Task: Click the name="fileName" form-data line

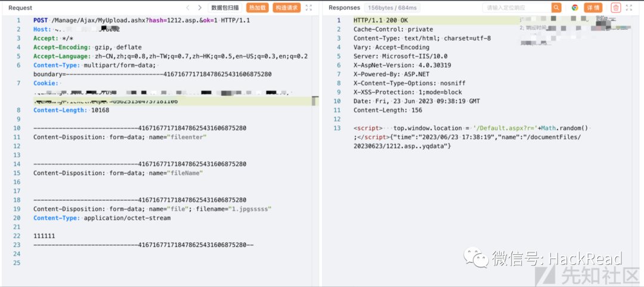Action: [x=118, y=173]
